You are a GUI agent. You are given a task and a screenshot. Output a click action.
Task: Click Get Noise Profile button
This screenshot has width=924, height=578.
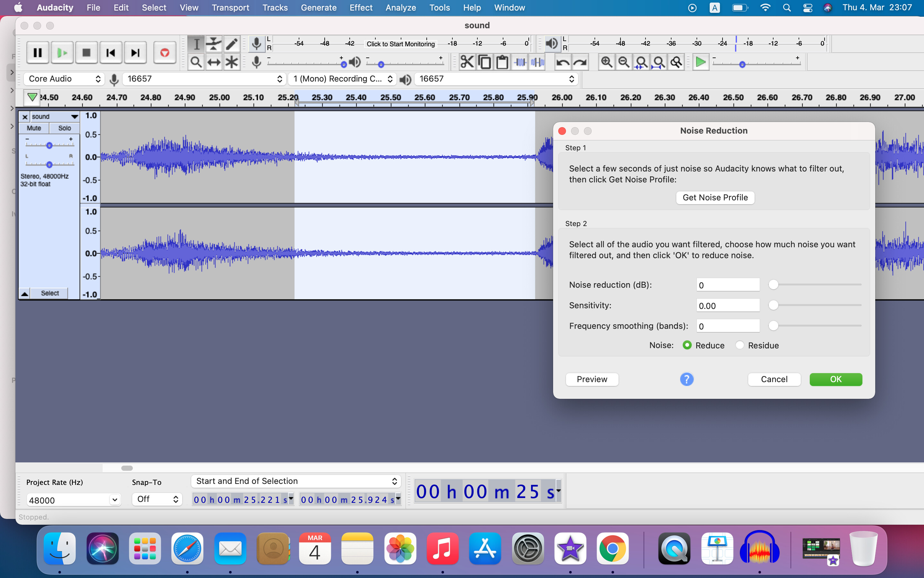click(x=715, y=197)
